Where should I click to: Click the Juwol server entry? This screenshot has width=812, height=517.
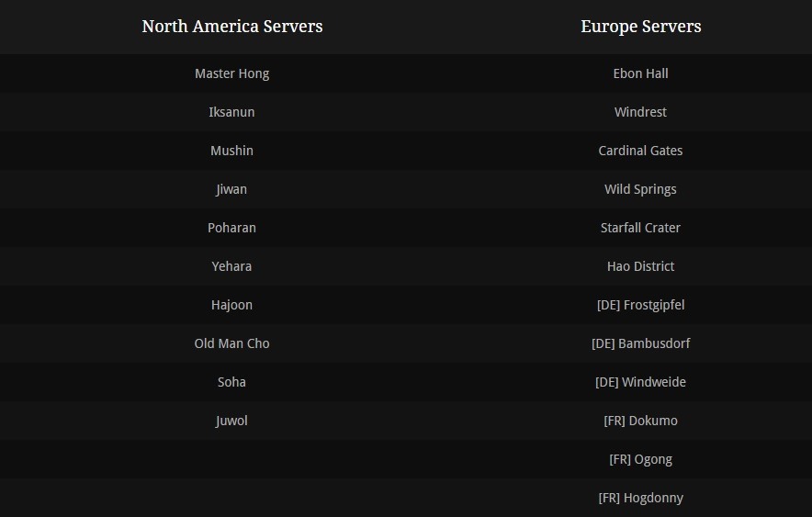(x=231, y=421)
